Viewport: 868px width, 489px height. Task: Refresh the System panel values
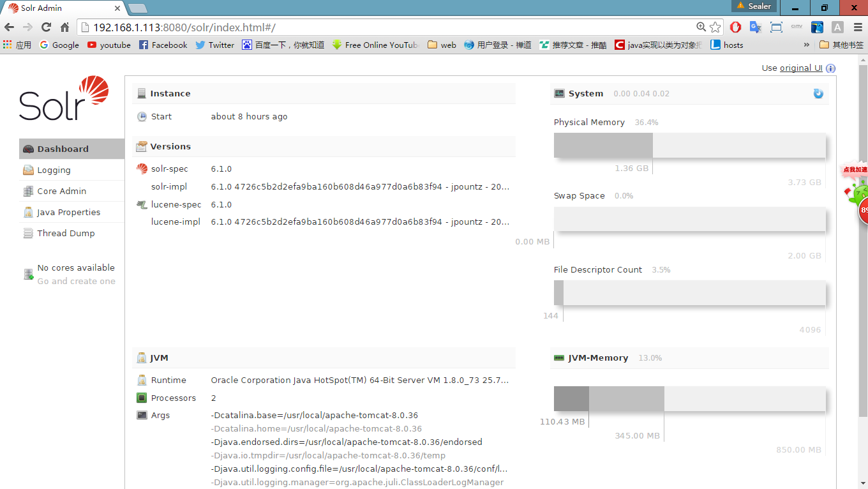tap(818, 94)
